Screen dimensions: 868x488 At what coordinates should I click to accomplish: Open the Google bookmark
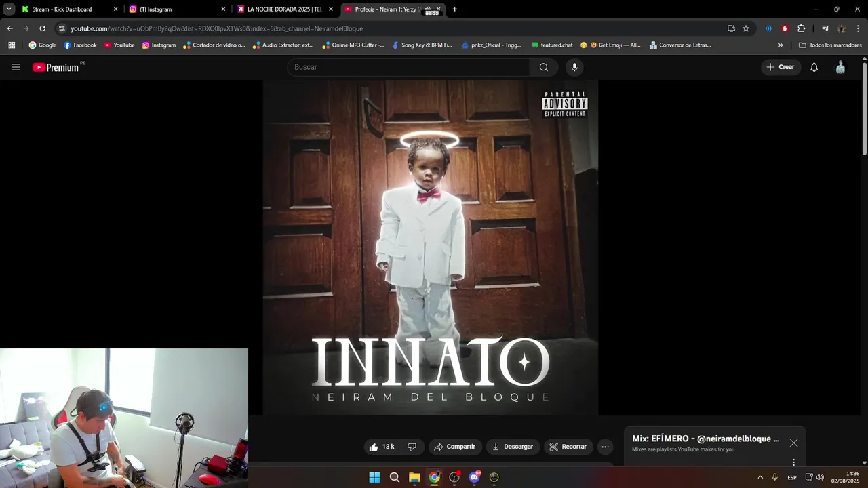click(x=43, y=45)
